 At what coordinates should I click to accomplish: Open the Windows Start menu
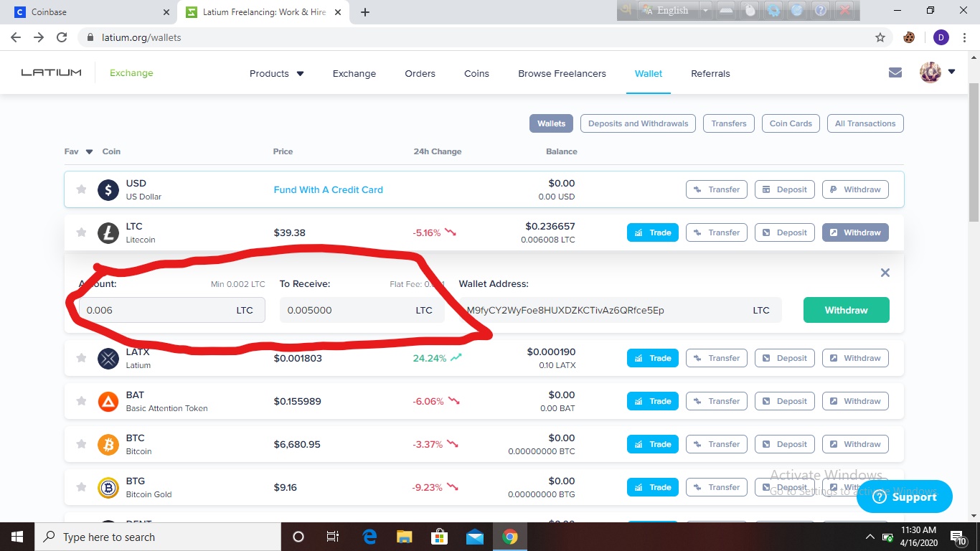tap(17, 537)
